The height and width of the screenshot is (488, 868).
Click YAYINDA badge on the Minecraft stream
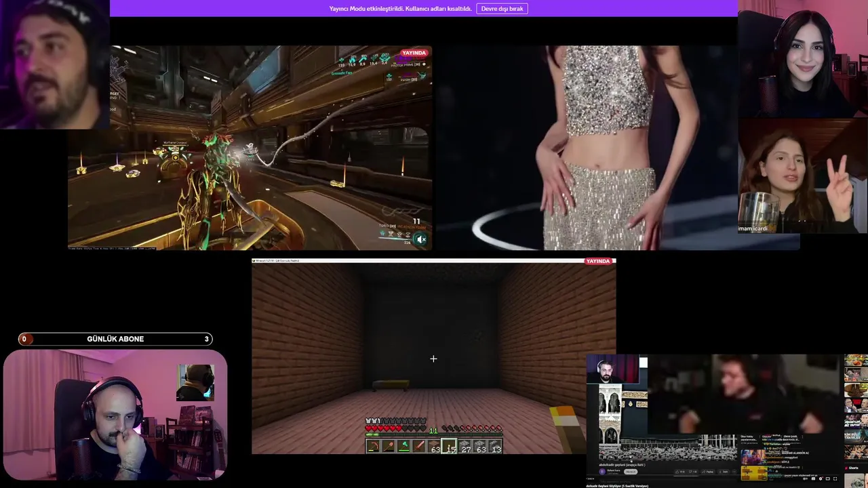pos(598,261)
